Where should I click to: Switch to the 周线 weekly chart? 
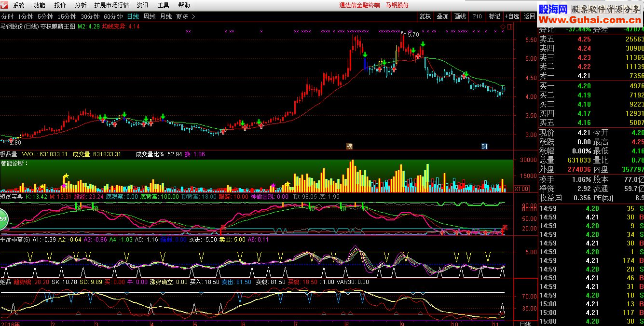(x=150, y=16)
